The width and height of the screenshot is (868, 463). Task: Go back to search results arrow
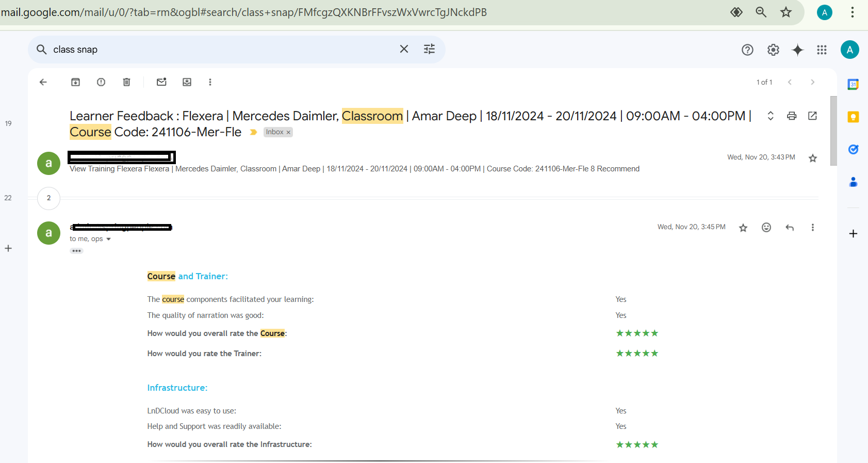click(x=43, y=82)
